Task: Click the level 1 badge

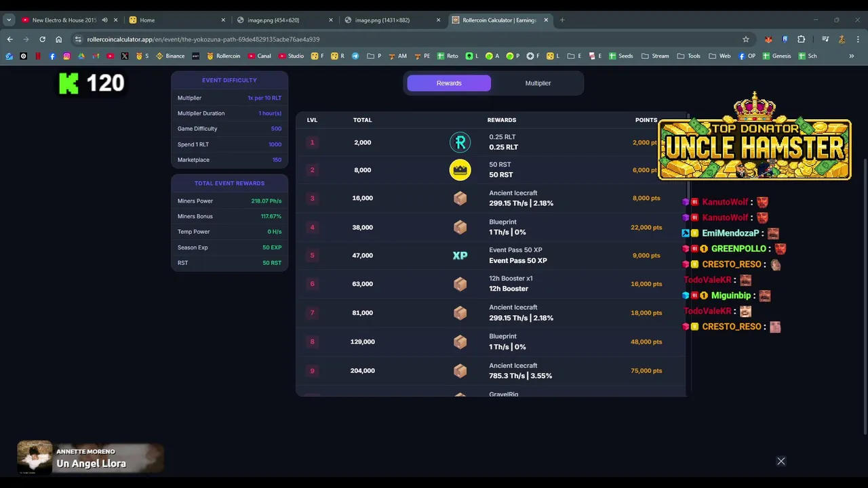Action: (x=312, y=142)
